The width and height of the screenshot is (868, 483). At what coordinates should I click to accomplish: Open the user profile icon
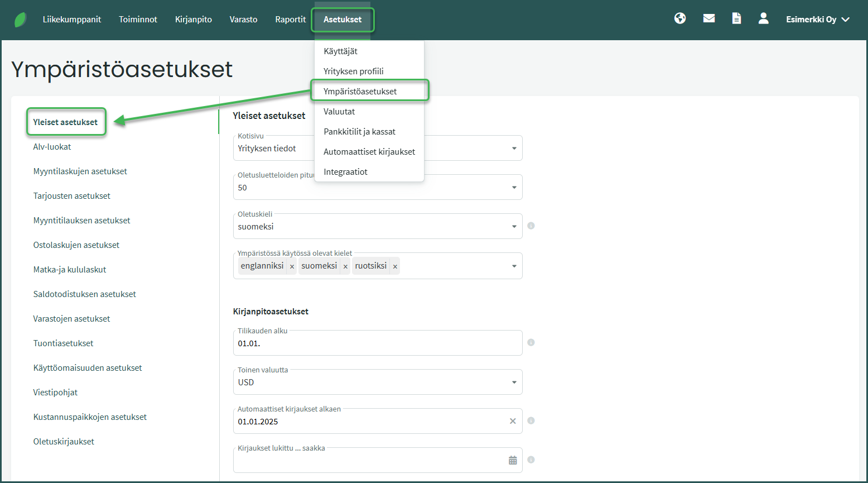(763, 18)
